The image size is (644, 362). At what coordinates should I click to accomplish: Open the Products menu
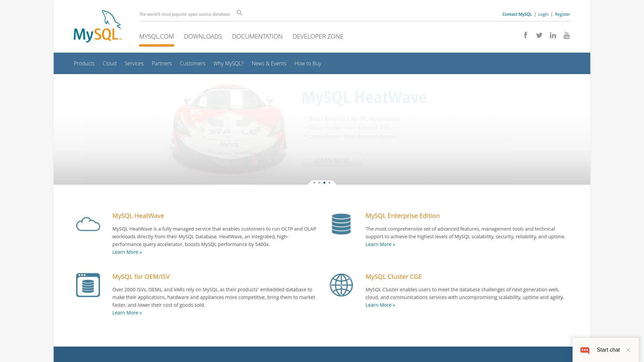84,63
